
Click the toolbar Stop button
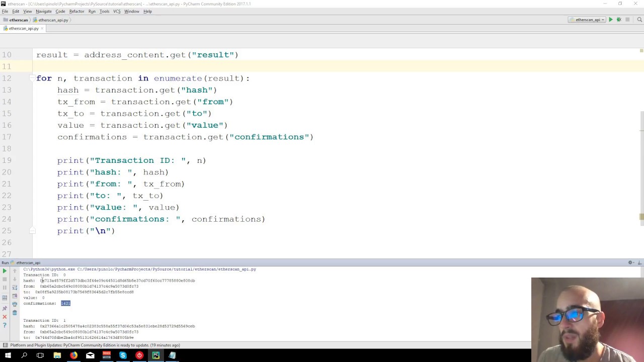pyautogui.click(x=627, y=20)
